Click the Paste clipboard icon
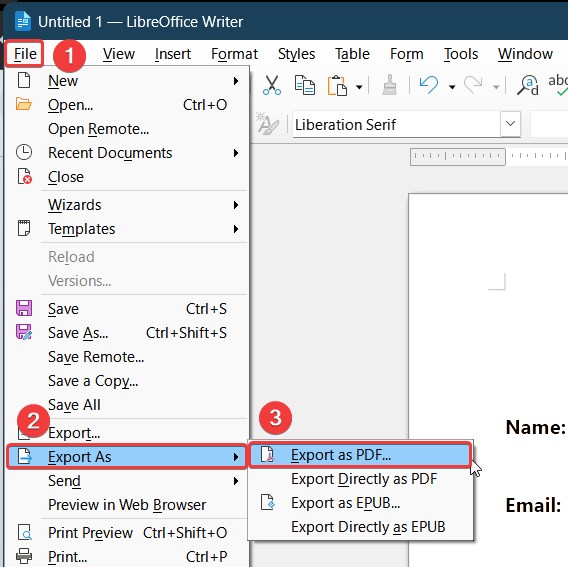Viewport: 568px width, 567px height. click(x=337, y=86)
